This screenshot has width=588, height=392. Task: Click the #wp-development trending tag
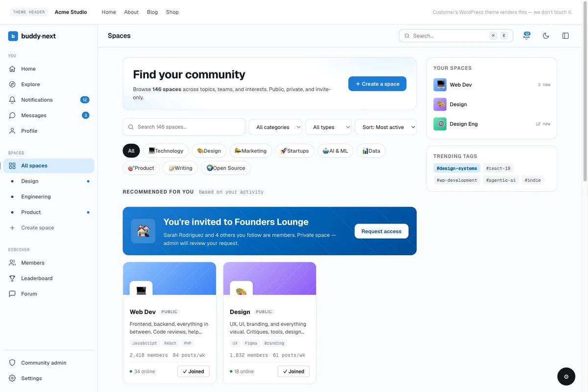pyautogui.click(x=457, y=180)
